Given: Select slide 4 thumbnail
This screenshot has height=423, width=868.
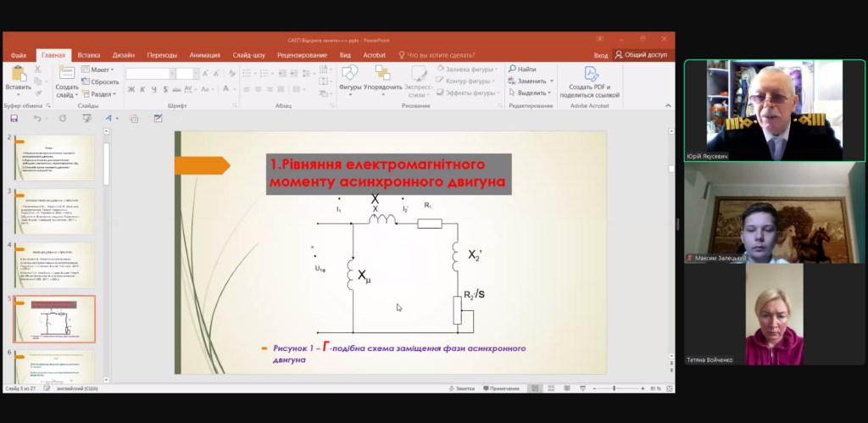Looking at the screenshot, I should pyautogui.click(x=54, y=264).
